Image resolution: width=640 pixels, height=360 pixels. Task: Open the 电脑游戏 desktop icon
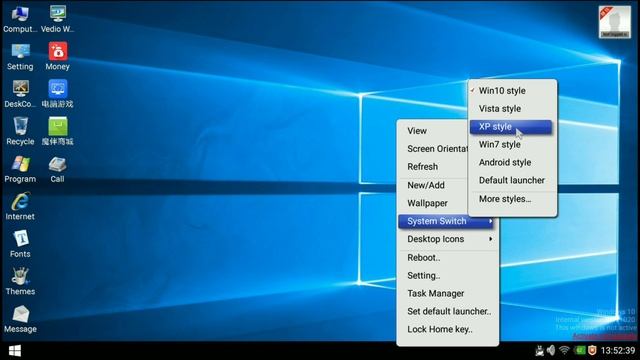tap(58, 94)
